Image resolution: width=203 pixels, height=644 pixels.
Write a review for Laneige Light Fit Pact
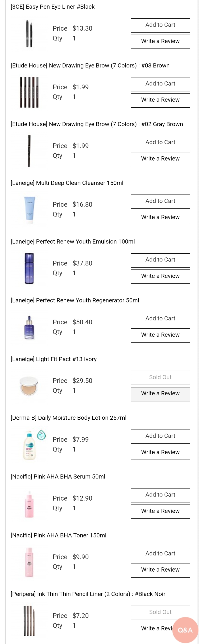coord(160,394)
